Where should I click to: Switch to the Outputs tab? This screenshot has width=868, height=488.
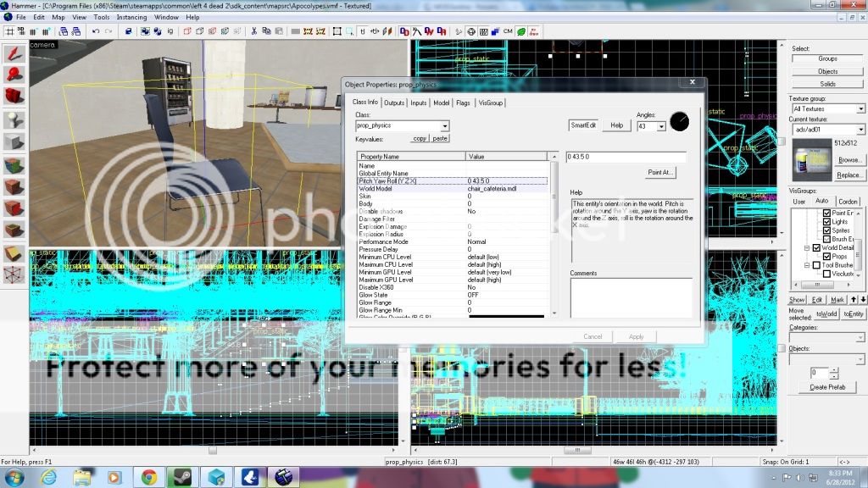393,103
